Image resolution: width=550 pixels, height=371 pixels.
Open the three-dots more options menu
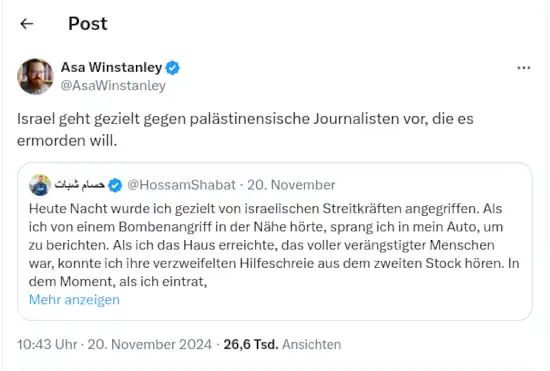[523, 68]
